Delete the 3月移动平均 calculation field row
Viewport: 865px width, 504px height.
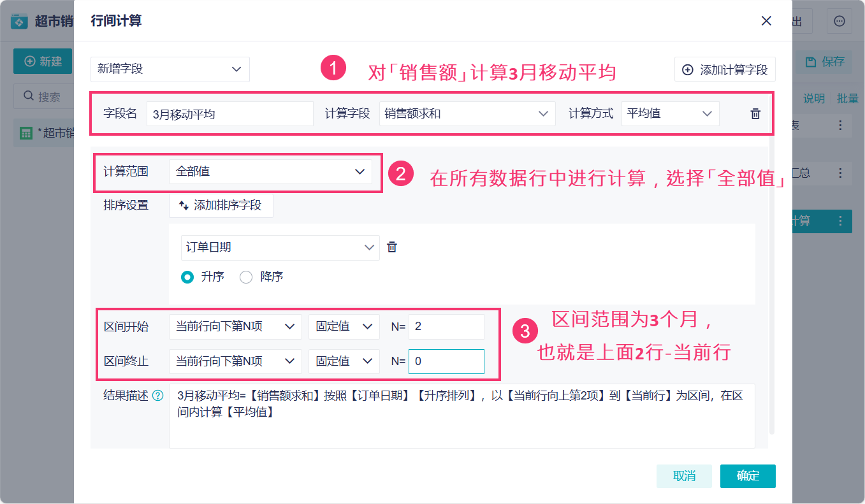pyautogui.click(x=755, y=114)
